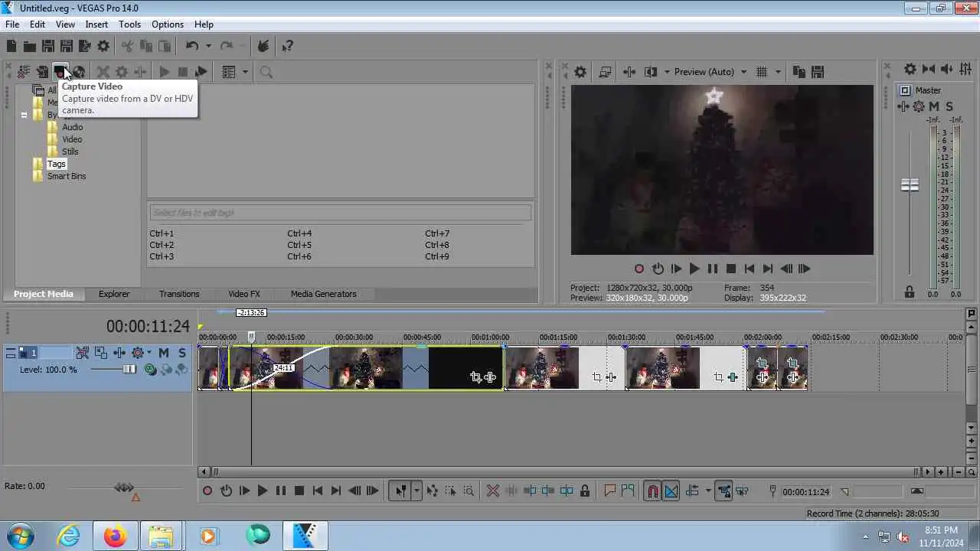The height and width of the screenshot is (551, 980).
Task: Switch to the Media Generators tab
Action: (x=323, y=294)
